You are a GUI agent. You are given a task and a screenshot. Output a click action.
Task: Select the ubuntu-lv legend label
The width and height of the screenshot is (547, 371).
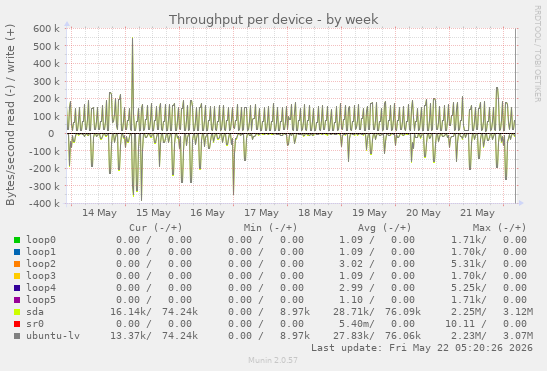(53, 336)
